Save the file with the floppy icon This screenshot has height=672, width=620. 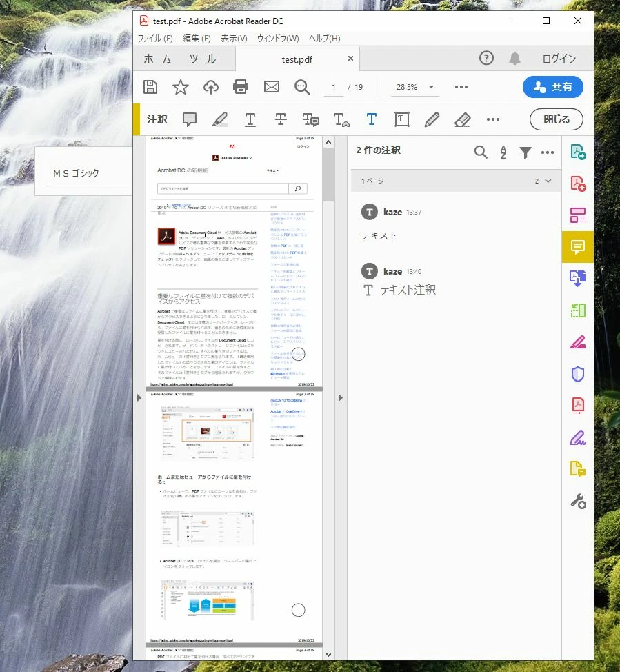[x=150, y=87]
